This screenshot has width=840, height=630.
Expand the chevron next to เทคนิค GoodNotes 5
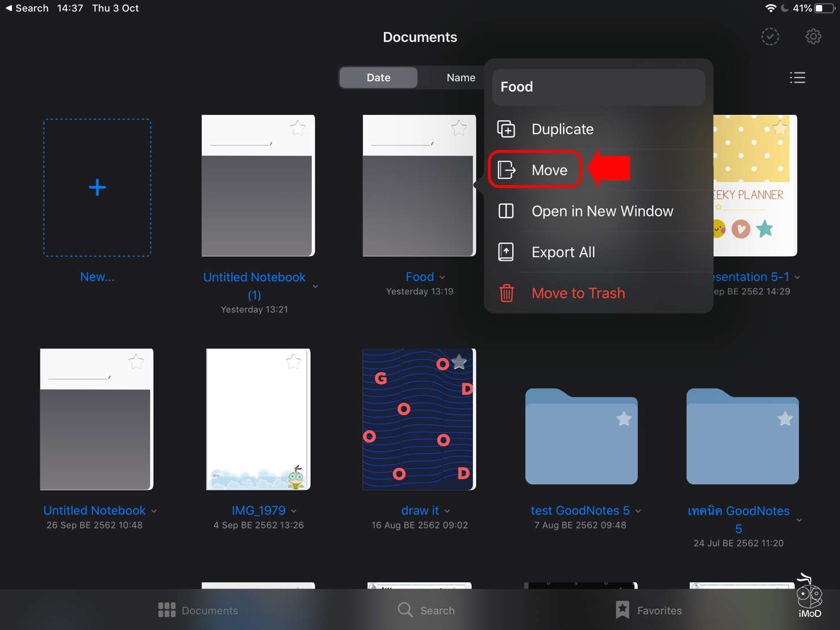pyautogui.click(x=799, y=519)
